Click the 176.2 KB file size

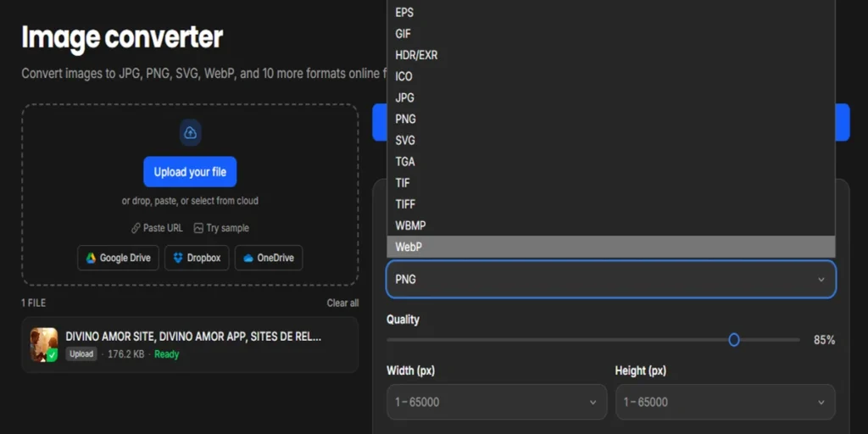(126, 354)
